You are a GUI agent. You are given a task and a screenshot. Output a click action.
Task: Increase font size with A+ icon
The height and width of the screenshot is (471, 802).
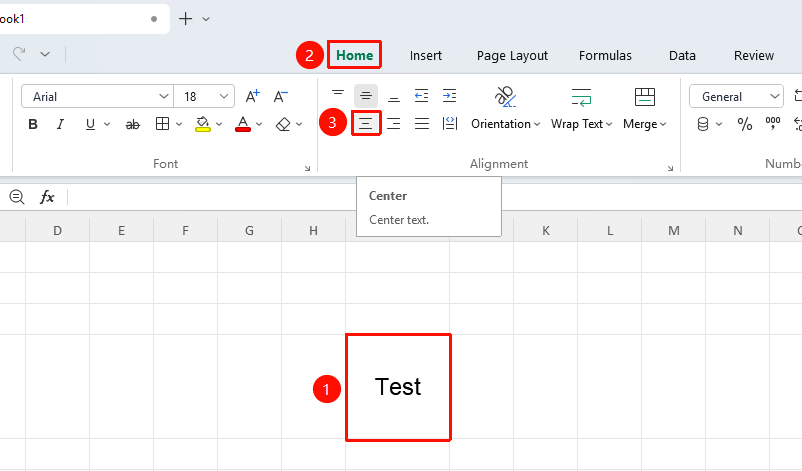coord(253,96)
